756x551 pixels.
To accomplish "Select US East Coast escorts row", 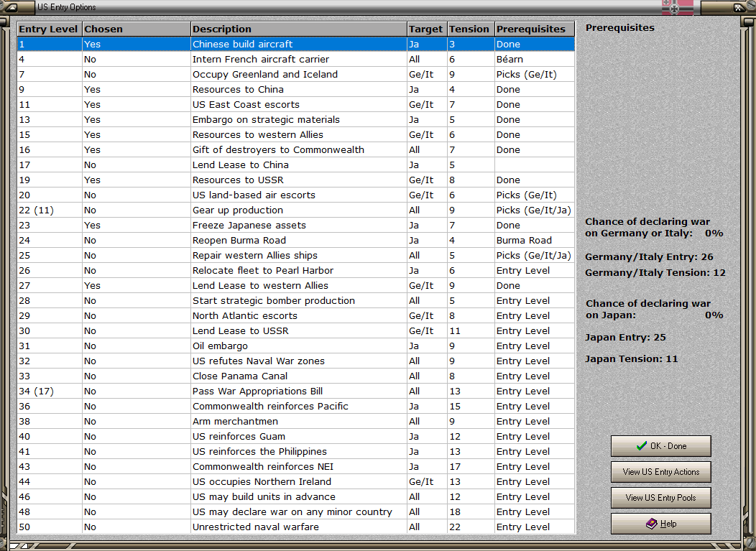I will pyautogui.click(x=296, y=105).
